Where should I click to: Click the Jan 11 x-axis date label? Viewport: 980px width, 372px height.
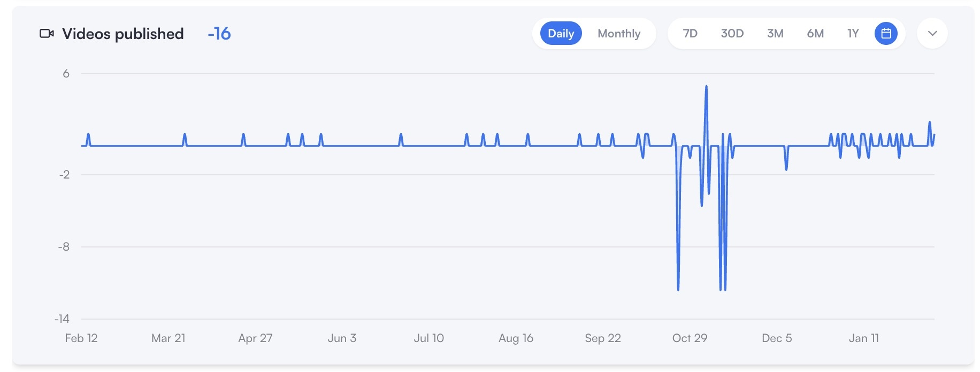pyautogui.click(x=863, y=338)
